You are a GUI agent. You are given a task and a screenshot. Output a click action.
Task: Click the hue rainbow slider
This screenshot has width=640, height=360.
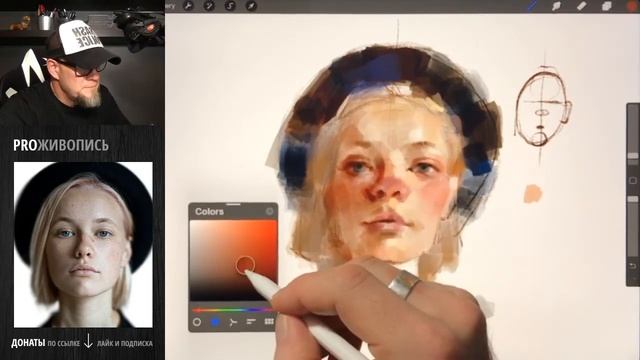tap(232, 310)
